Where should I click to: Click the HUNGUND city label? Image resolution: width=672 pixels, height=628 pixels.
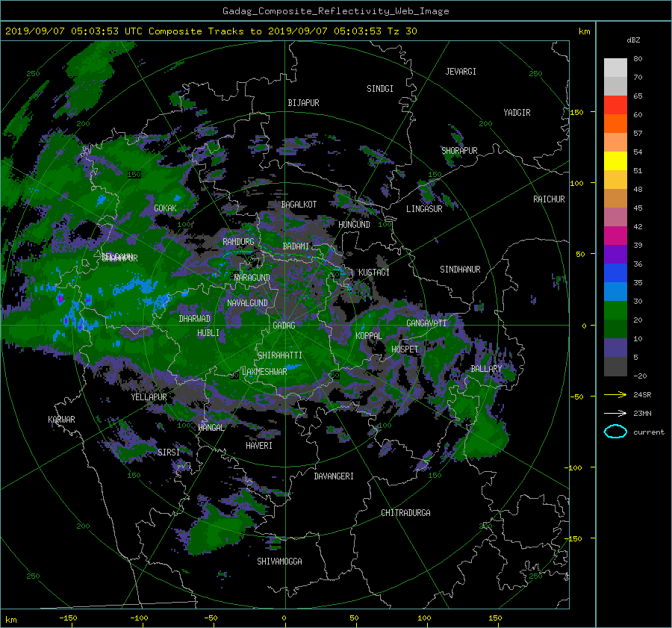point(354,225)
